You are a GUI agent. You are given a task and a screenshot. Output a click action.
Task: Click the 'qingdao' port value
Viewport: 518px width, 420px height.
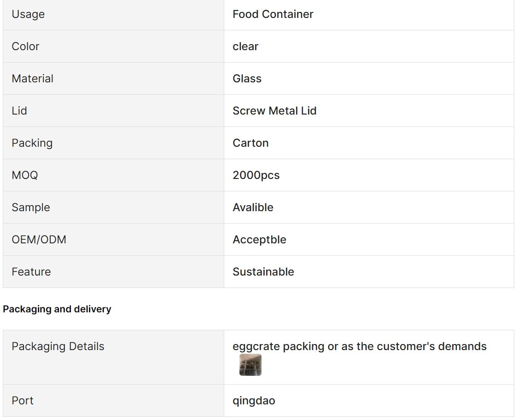coord(254,401)
